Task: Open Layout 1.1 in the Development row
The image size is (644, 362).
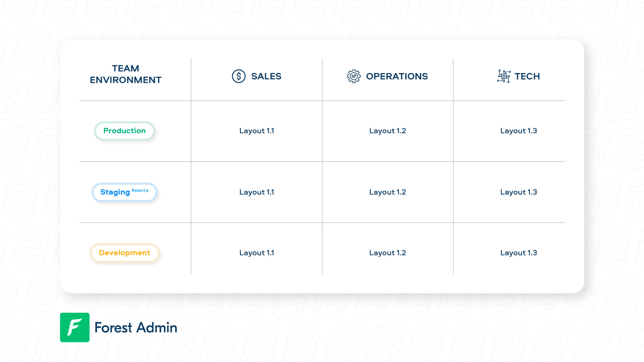Action: (x=257, y=253)
